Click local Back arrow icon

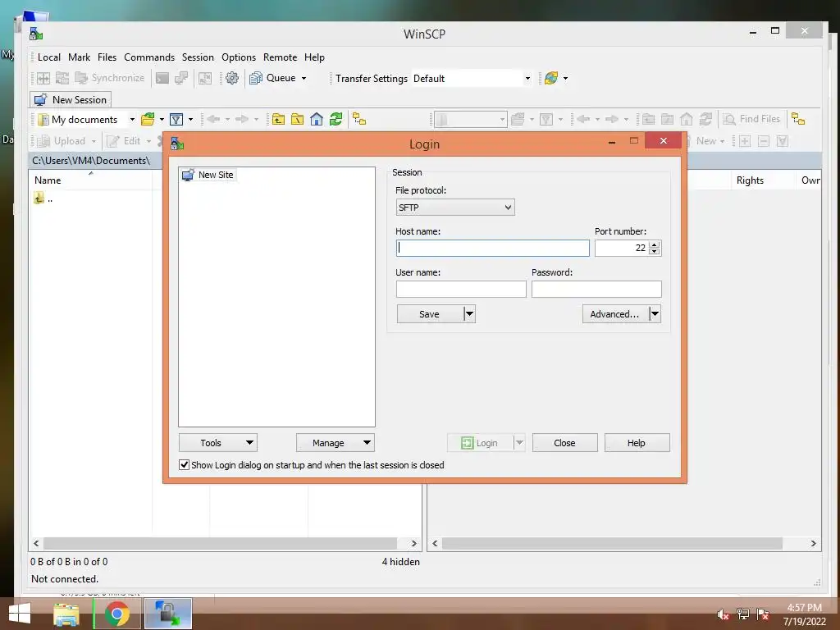[x=213, y=120]
